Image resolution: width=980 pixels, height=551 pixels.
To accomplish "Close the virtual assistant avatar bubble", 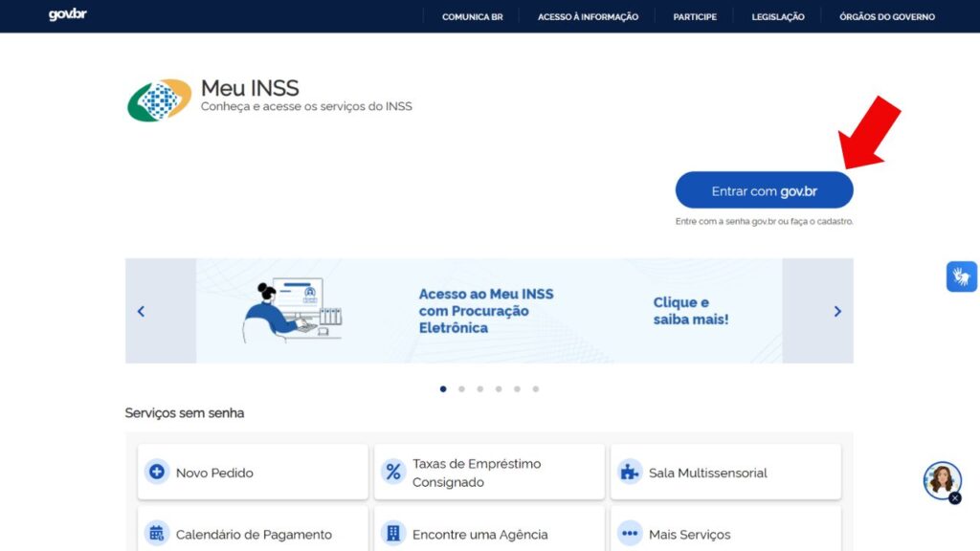I will 954,498.
